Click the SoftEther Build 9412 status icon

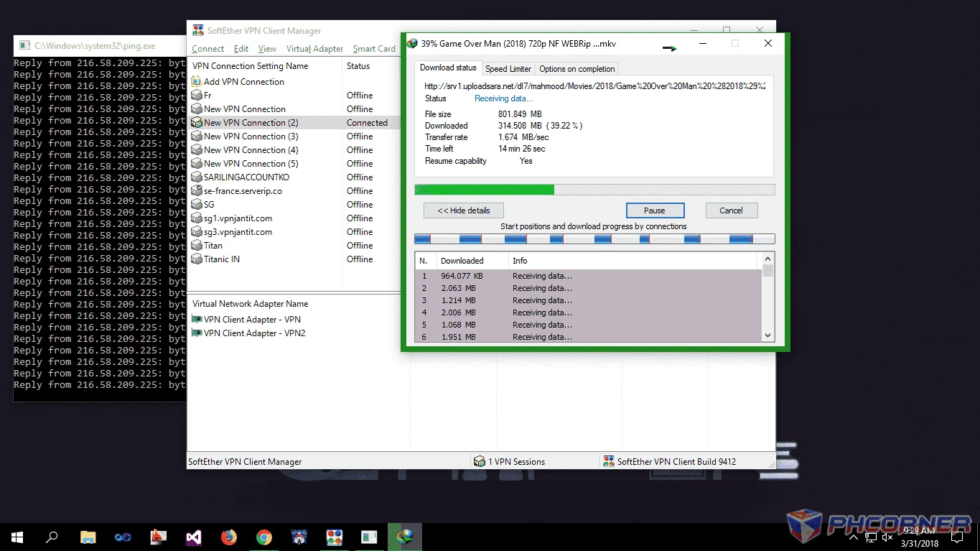click(609, 461)
